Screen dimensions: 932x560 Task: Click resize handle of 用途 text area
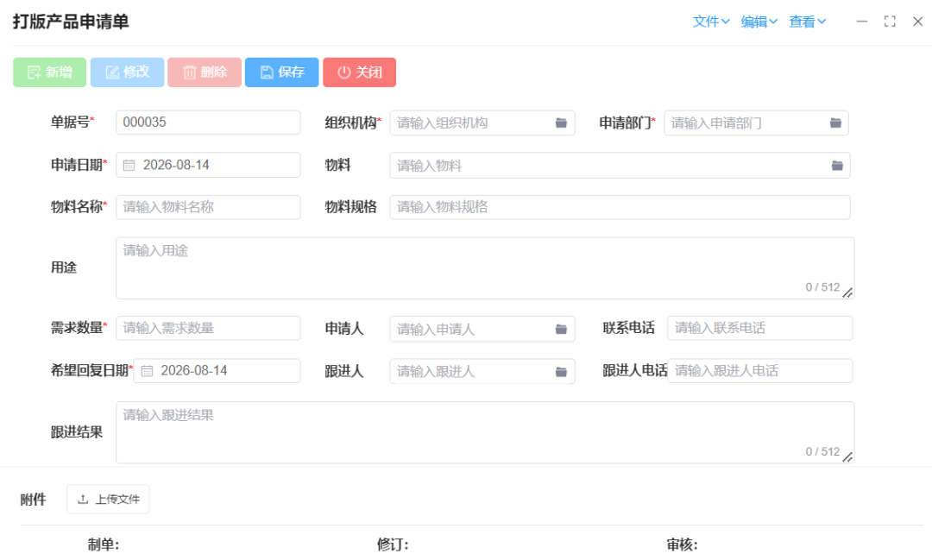848,293
